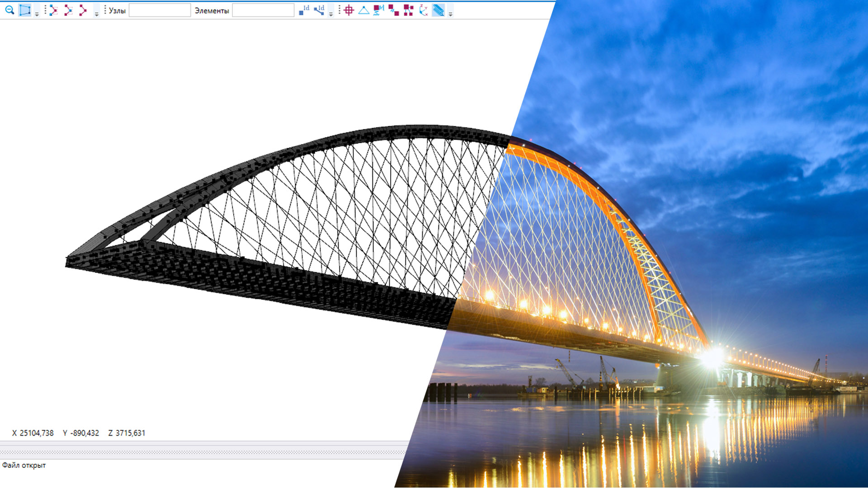Click the four linked red squares icon
This screenshot has width=868, height=488.
[409, 10]
